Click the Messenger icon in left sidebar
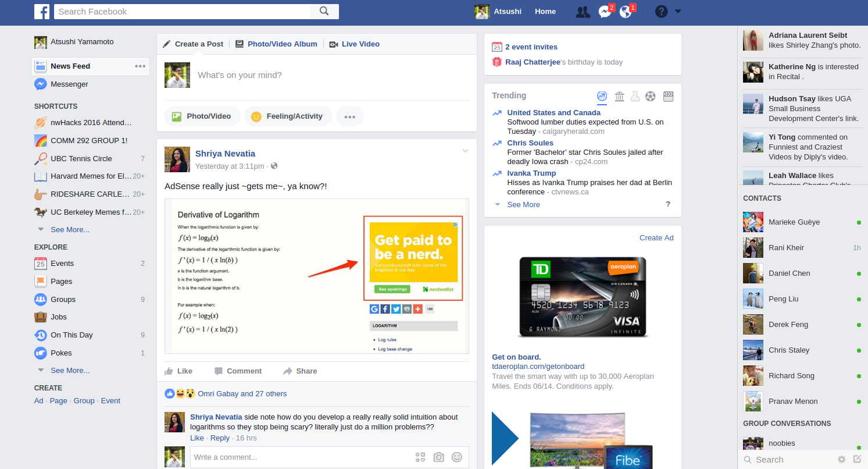Image resolution: width=868 pixels, height=469 pixels. (x=40, y=84)
